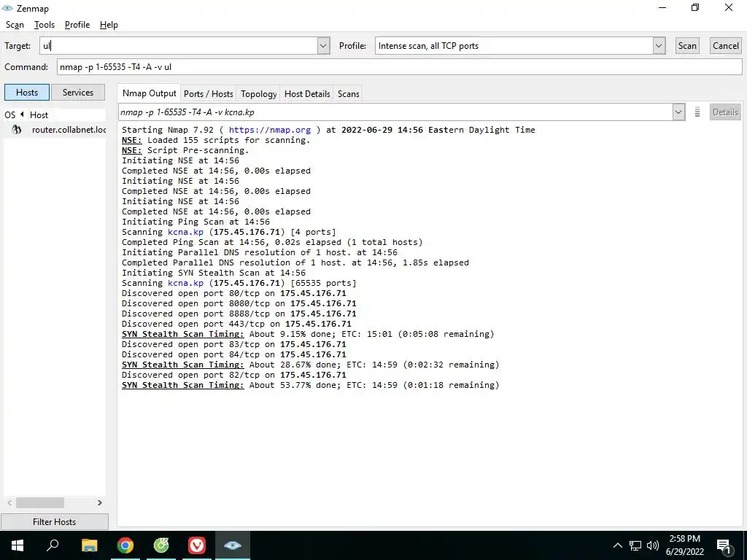Open taskbar search magnifier
The height and width of the screenshot is (560, 747).
click(53, 545)
